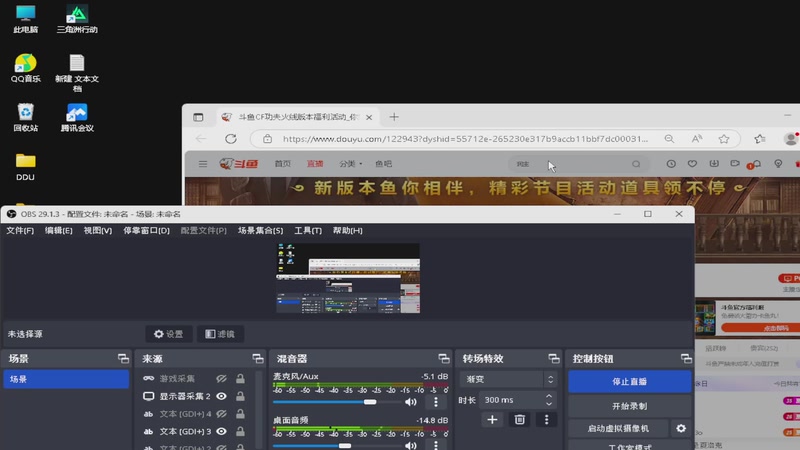Open OBS 文件(F) menu

pyautogui.click(x=20, y=231)
